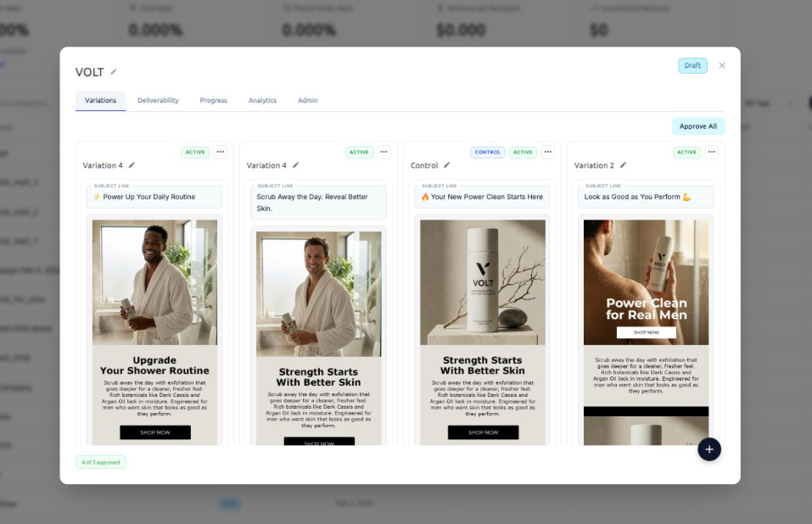
Task: Toggle the ACTIVE badge on the Variation 2 card
Action: coord(686,153)
